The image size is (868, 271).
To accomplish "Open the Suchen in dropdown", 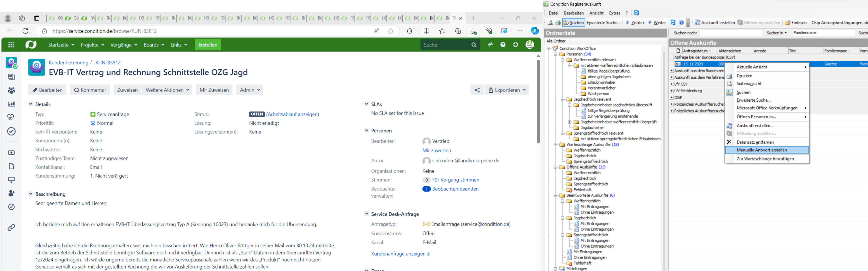I will click(x=776, y=33).
